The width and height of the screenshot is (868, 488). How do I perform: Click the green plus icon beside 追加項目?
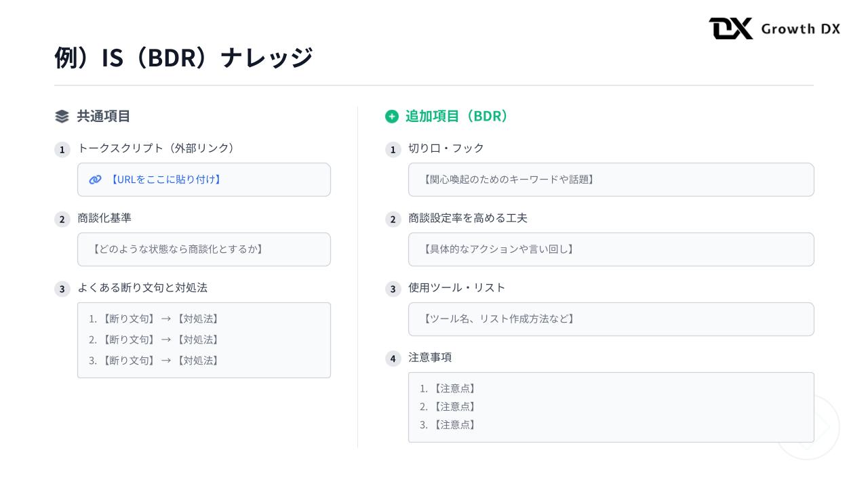pyautogui.click(x=392, y=117)
